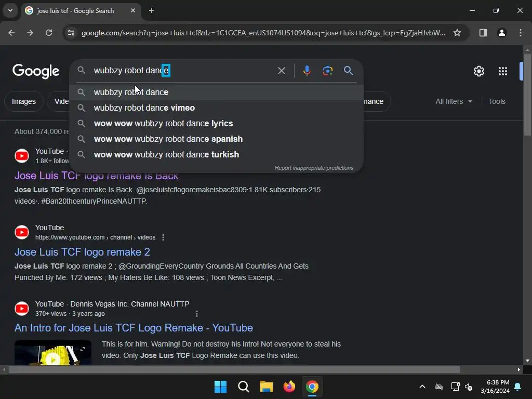Open the taskbar clock and date
Screen dimensions: 532x399
pos(495,387)
